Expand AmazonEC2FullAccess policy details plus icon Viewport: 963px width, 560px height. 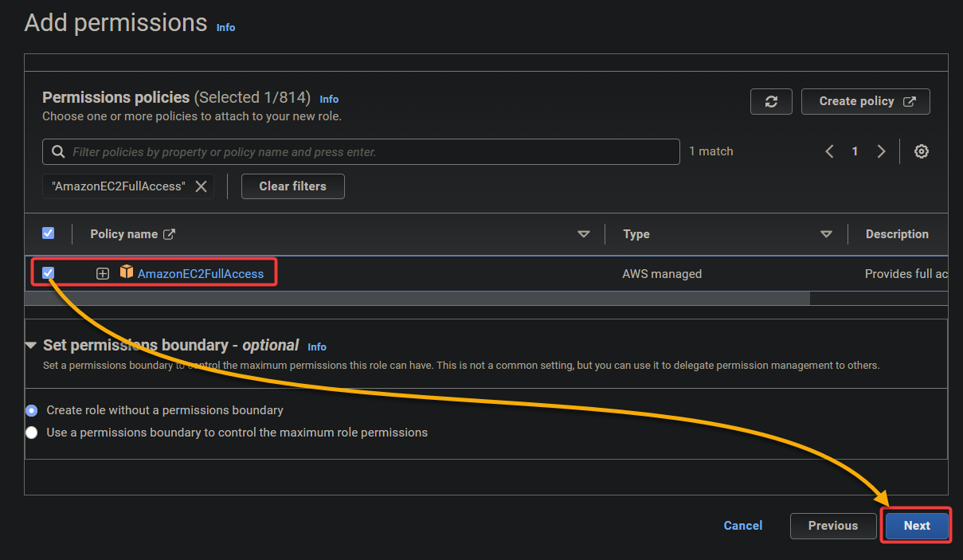tap(103, 273)
